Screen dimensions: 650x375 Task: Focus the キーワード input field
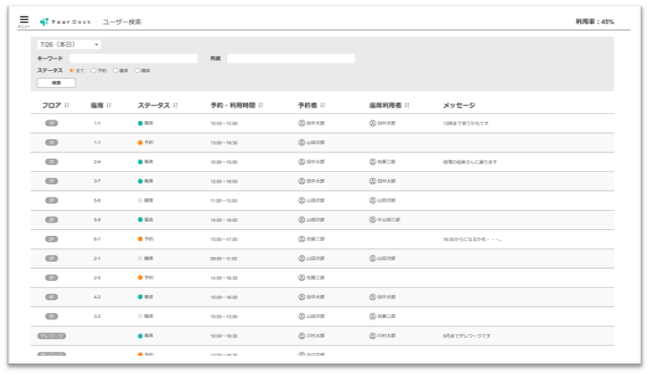click(x=133, y=58)
